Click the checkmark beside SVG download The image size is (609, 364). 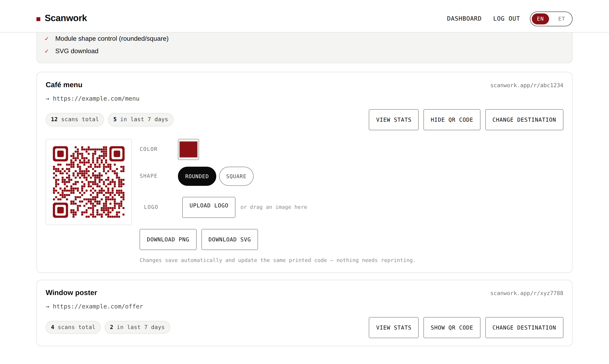pyautogui.click(x=47, y=51)
